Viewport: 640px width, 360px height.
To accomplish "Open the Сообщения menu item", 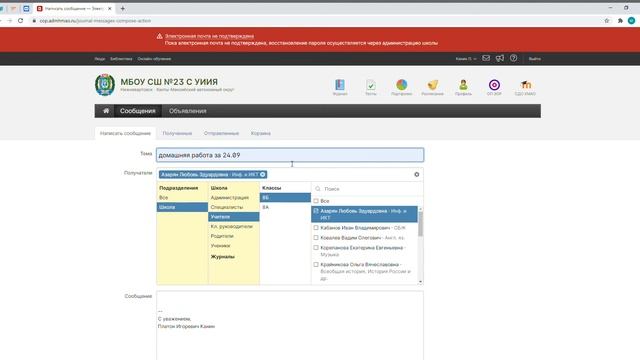I will coord(138,111).
